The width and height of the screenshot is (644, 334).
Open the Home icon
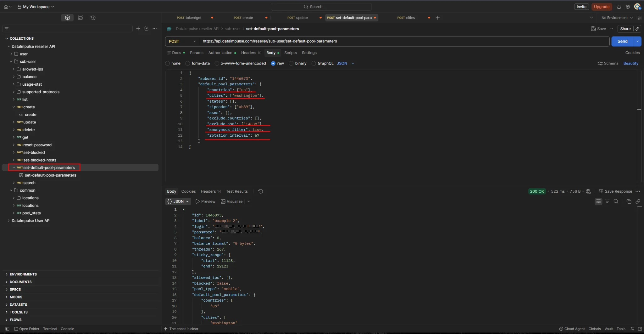(x=6, y=7)
